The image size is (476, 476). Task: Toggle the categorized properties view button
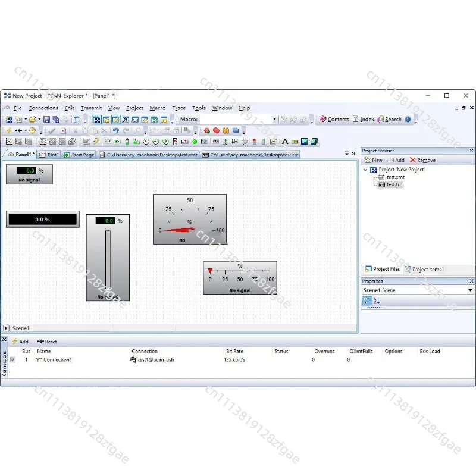coord(367,301)
